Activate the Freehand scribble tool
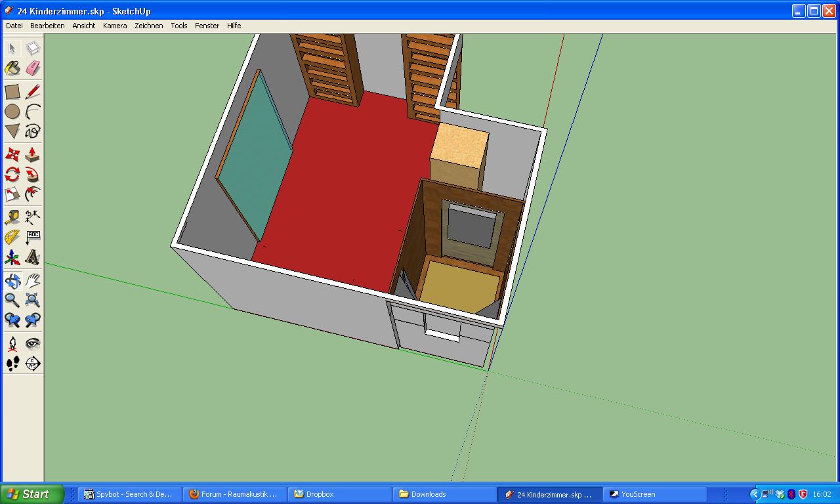The height and width of the screenshot is (504, 840). pyautogui.click(x=33, y=131)
